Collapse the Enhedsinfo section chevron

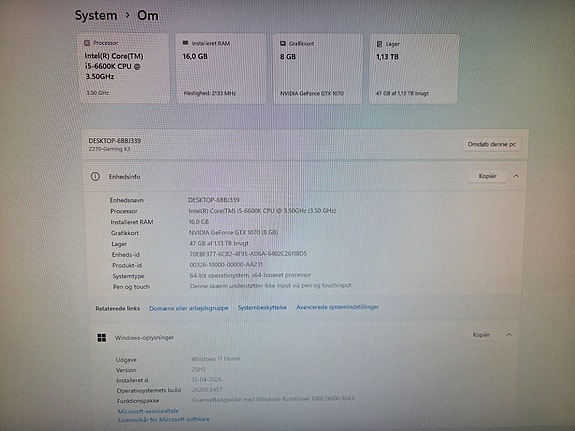click(516, 176)
